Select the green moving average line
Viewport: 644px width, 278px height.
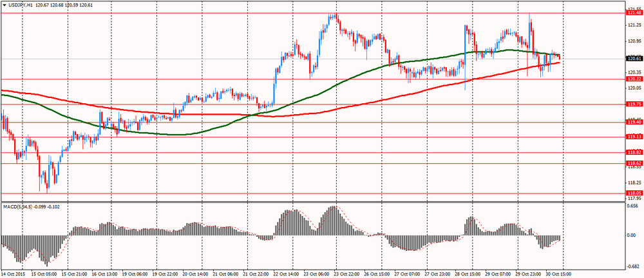pos(337,84)
